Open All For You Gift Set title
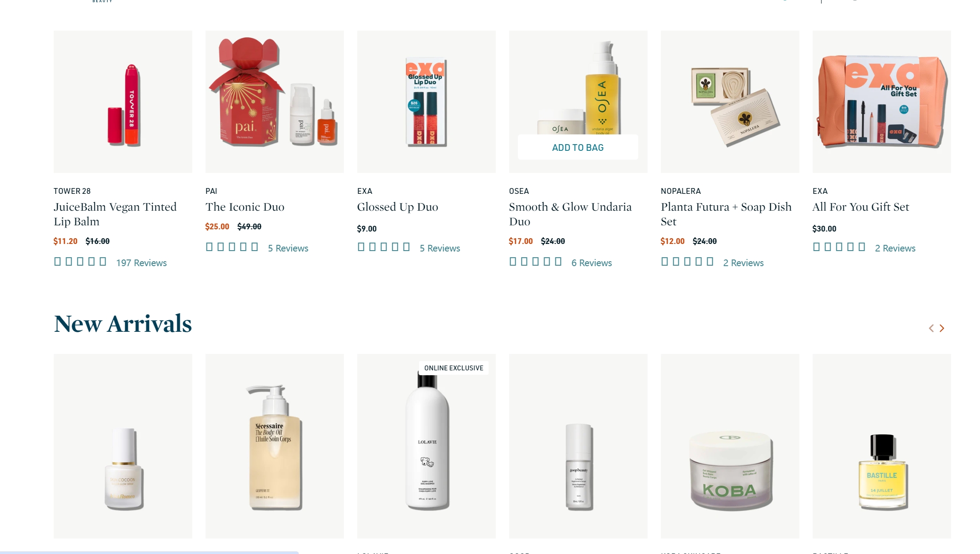The height and width of the screenshot is (554, 980). point(861,207)
